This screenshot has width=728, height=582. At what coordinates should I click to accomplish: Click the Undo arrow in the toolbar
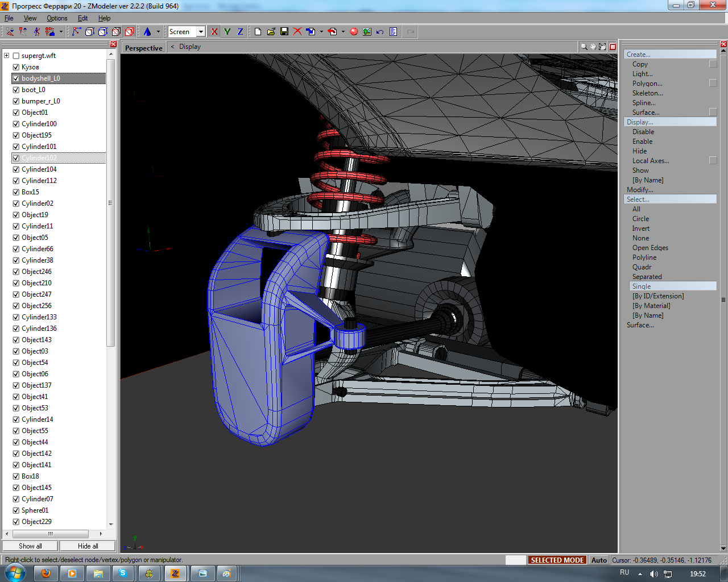pyautogui.click(x=380, y=32)
